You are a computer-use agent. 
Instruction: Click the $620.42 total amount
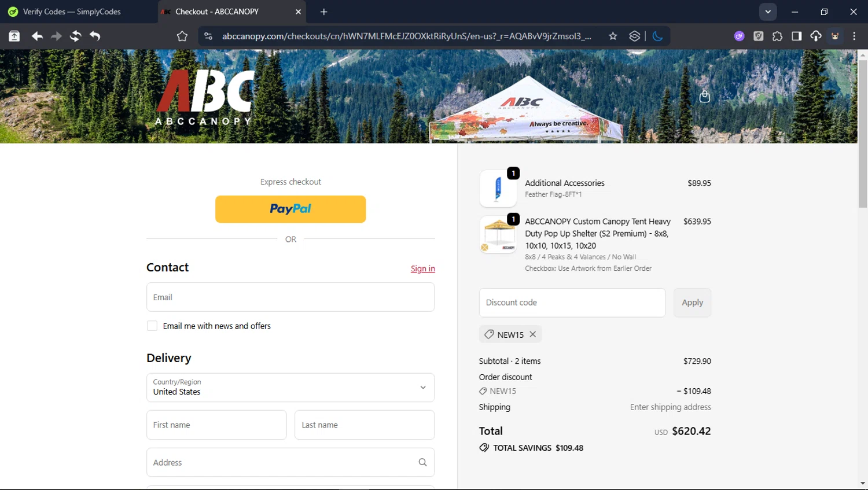(691, 431)
